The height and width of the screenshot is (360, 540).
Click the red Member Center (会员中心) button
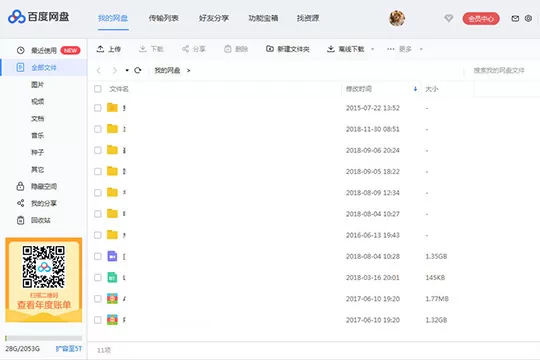pyautogui.click(x=481, y=19)
